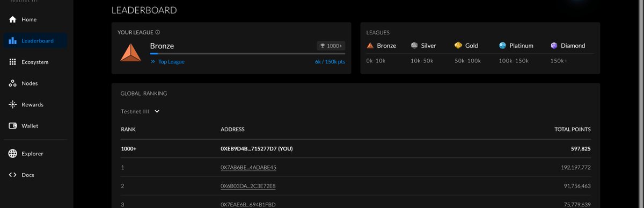This screenshot has width=644, height=208.
Task: Click the large Bronze league triangle emblem
Action: coord(130,53)
